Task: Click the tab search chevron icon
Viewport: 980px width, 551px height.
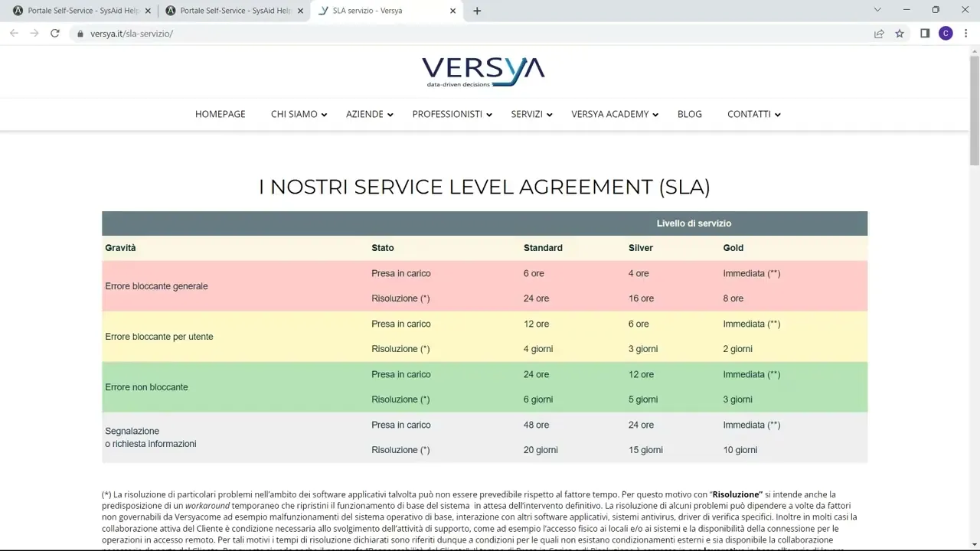Action: 877,10
